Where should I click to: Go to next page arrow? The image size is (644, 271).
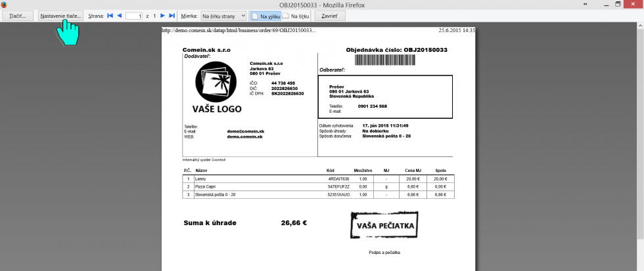pos(163,16)
